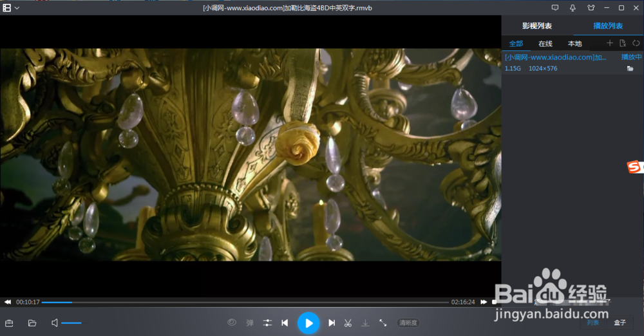Open the toolbox briefcase icon
This screenshot has height=336, width=644.
click(9, 323)
